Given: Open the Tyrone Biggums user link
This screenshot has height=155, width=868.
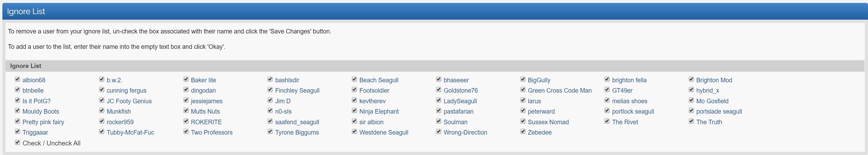Looking at the screenshot, I should (297, 132).
